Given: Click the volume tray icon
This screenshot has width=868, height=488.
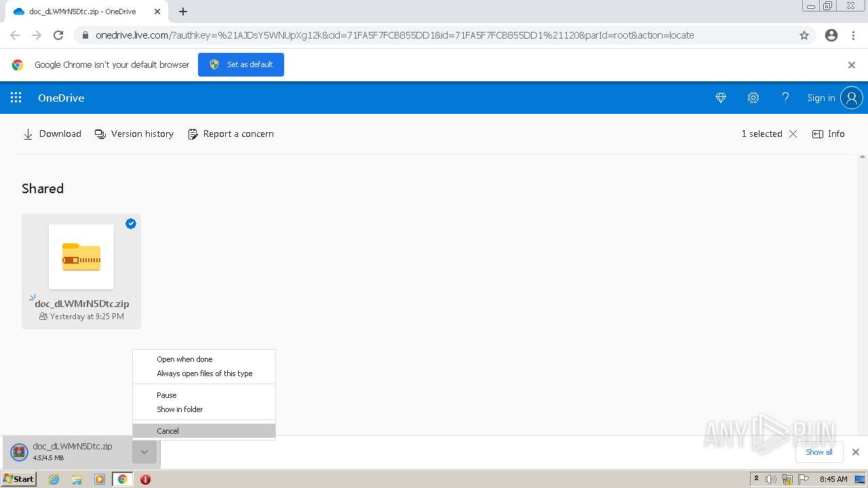Looking at the screenshot, I should pyautogui.click(x=771, y=479).
